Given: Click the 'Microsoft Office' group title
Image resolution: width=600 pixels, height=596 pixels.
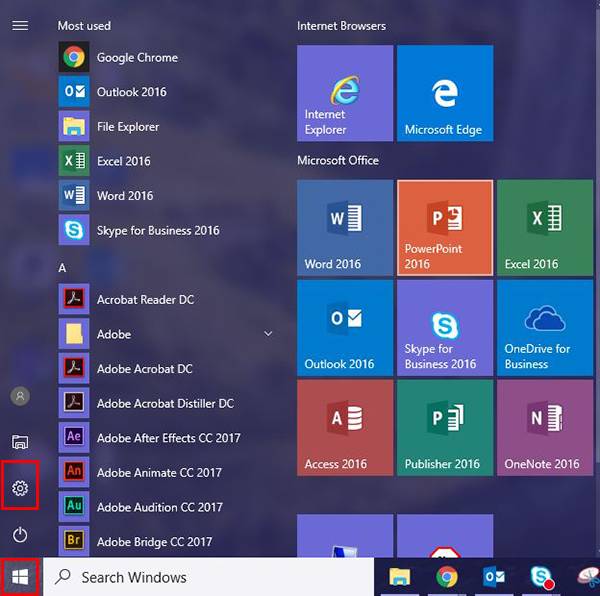Looking at the screenshot, I should pyautogui.click(x=338, y=160).
